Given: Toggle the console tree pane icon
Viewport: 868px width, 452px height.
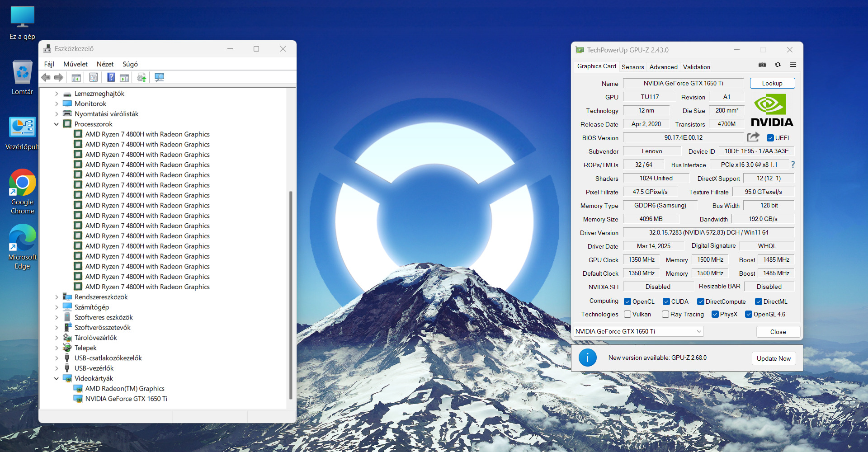Looking at the screenshot, I should coord(76,78).
